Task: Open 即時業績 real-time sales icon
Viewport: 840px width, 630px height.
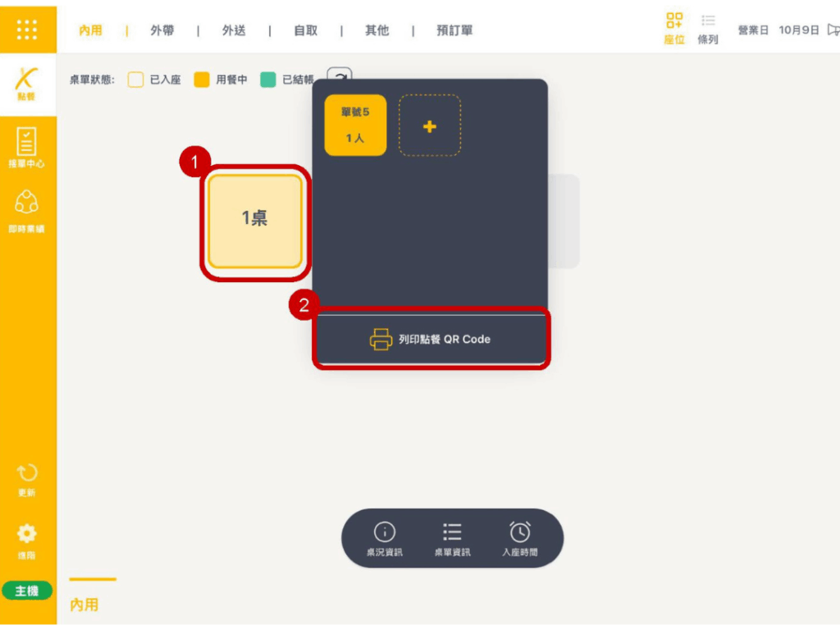Action: point(26,212)
